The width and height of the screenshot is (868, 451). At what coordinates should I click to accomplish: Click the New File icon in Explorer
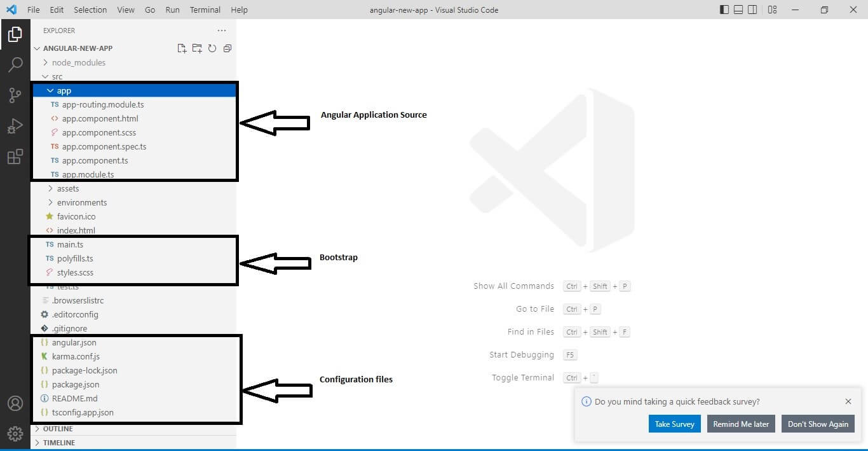[182, 48]
